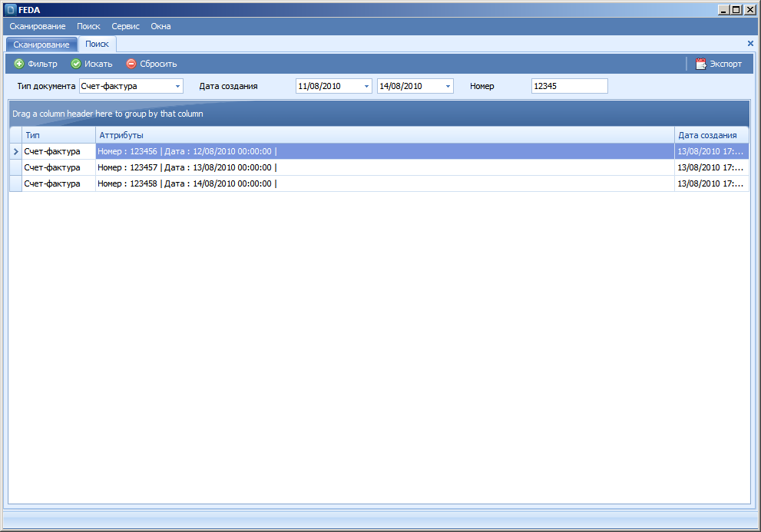
Task: Select row with Номер : 123458
Action: (385, 183)
